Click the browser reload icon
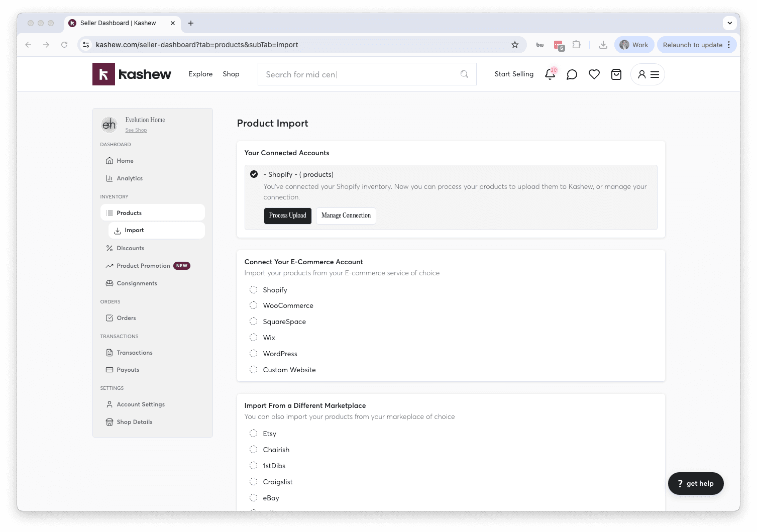This screenshot has width=757, height=532. pyautogui.click(x=64, y=45)
